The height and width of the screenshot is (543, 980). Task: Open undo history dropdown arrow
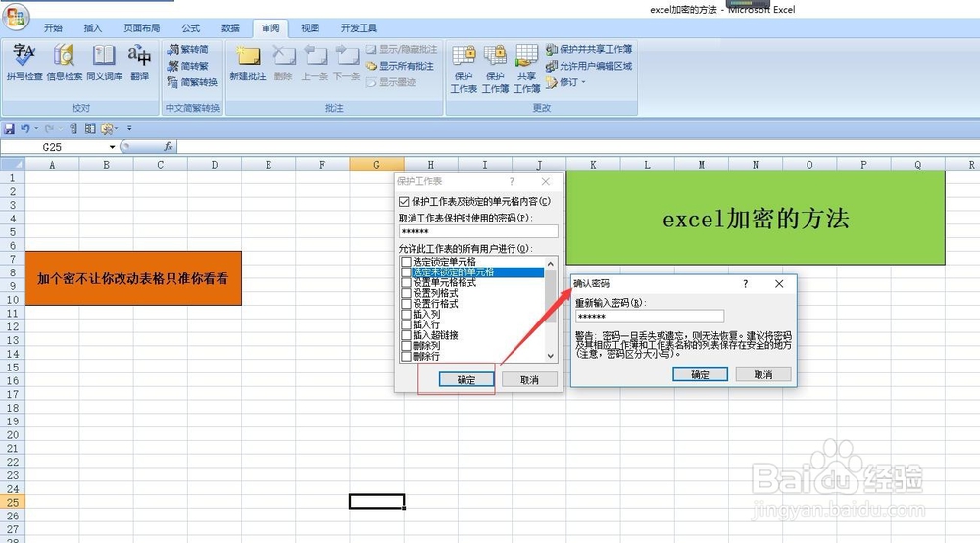coord(36,128)
